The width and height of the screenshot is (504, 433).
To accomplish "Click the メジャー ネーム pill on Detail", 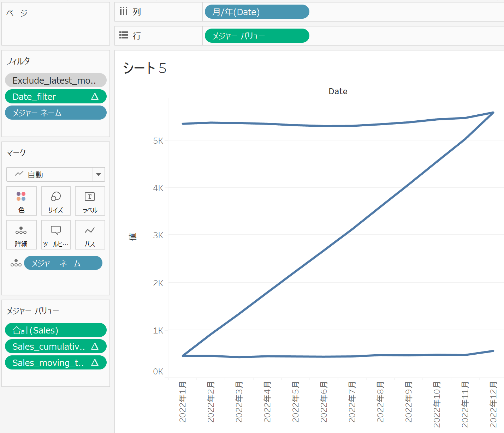I will (x=63, y=263).
